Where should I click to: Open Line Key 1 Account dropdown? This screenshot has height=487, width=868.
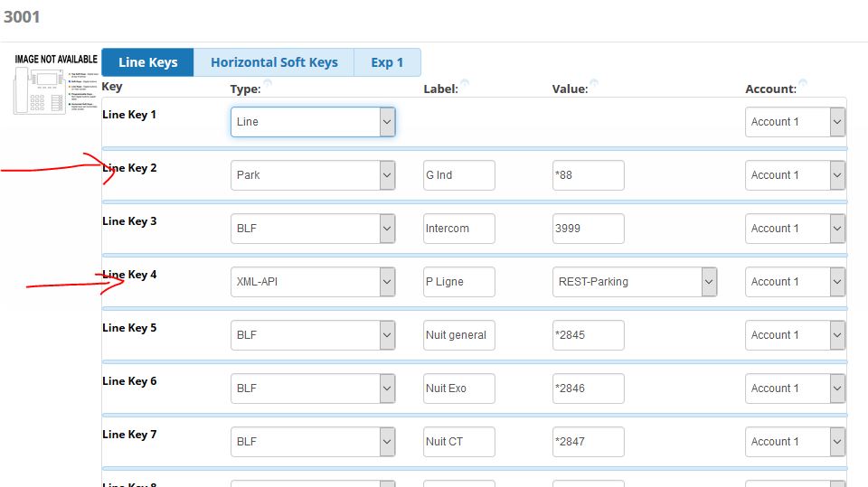tap(795, 122)
